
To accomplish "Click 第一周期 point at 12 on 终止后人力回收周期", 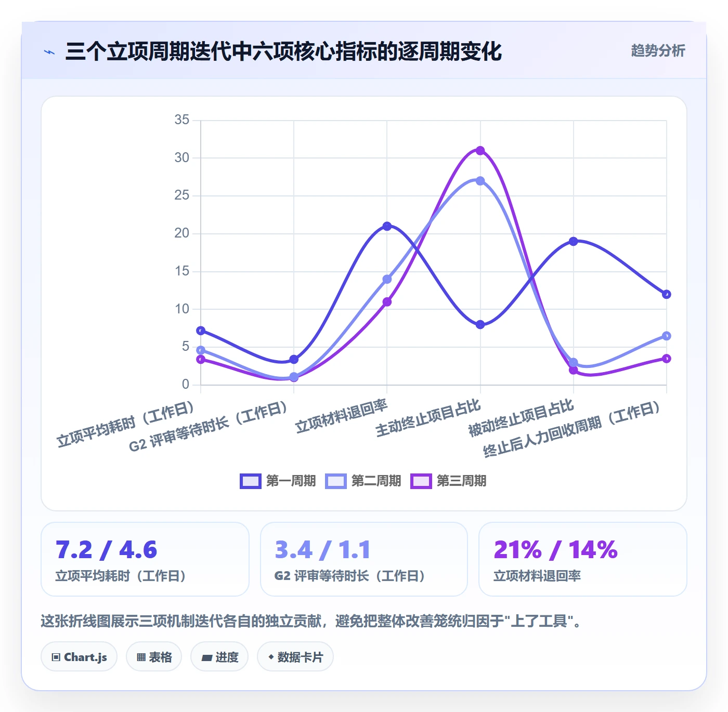I will pos(667,294).
